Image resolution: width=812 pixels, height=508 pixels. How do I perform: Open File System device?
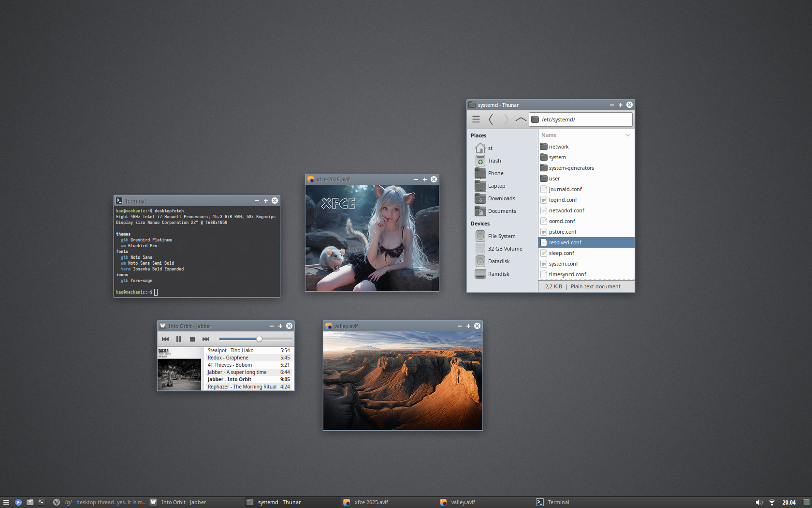[x=502, y=236]
